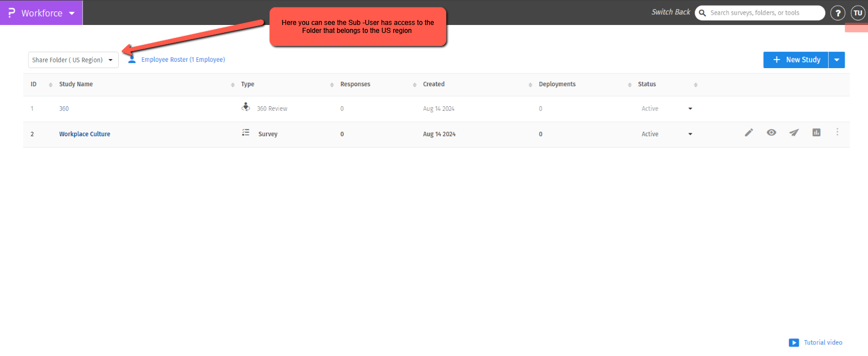Screen dimensions: 868x356
Task: Open the TU user profile avatar
Action: (x=858, y=12)
